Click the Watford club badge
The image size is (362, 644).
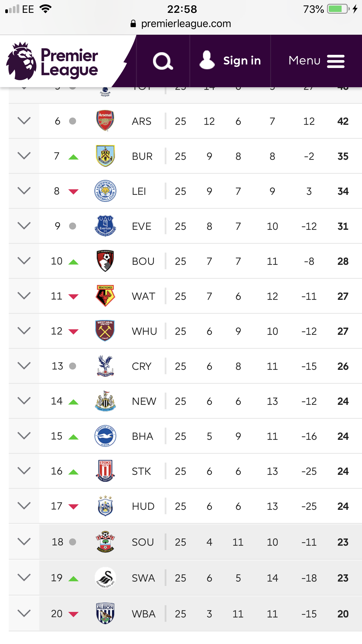[x=105, y=296]
